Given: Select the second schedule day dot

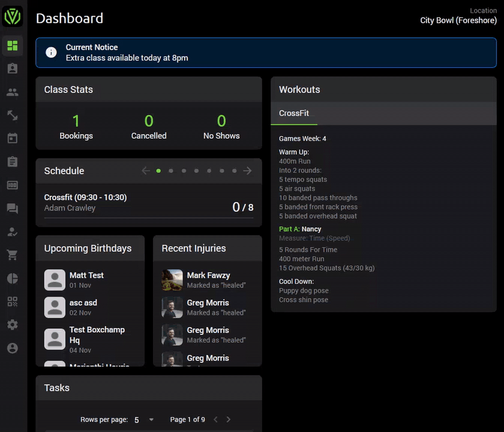Looking at the screenshot, I should tap(171, 170).
